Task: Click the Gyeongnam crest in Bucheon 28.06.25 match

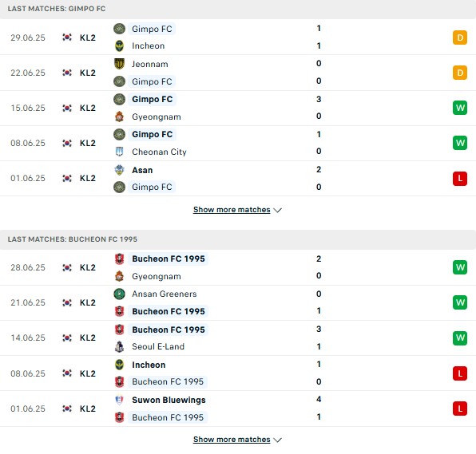Action: point(119,276)
